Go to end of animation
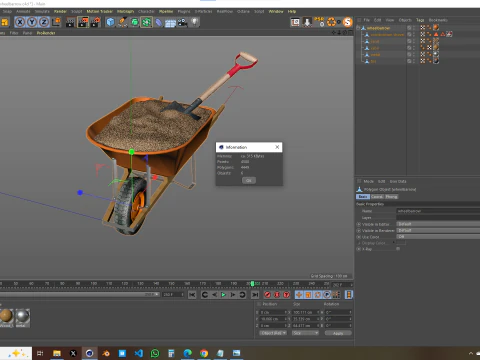 click(x=255, y=295)
